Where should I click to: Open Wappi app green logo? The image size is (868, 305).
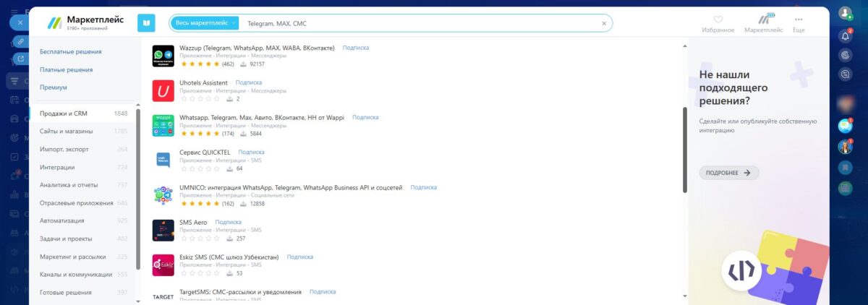163,125
